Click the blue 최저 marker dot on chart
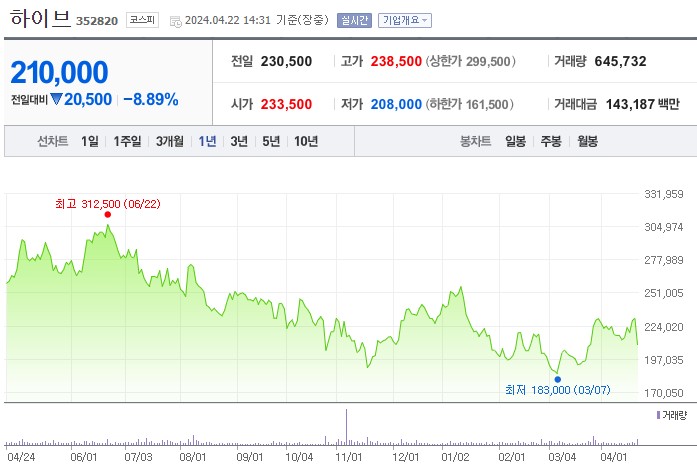697x471 pixels. [x=557, y=379]
